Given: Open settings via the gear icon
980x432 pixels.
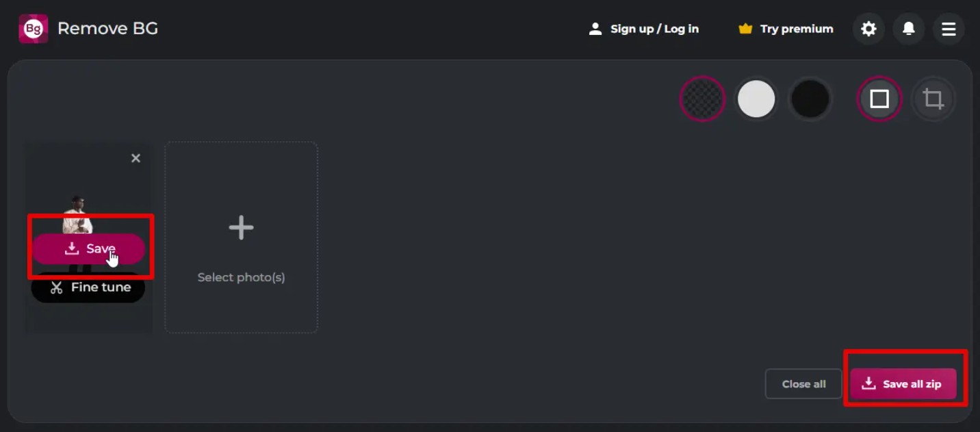Looking at the screenshot, I should click(868, 29).
